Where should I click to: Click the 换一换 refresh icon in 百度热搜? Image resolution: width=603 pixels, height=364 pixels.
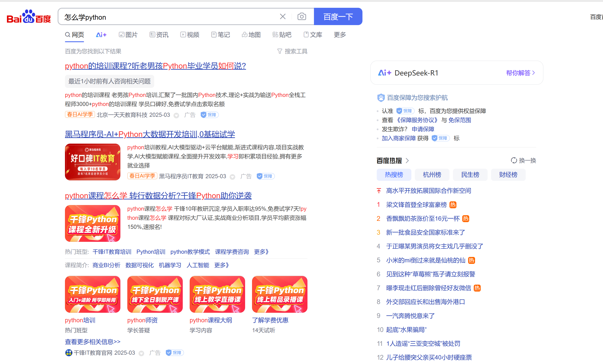click(514, 160)
